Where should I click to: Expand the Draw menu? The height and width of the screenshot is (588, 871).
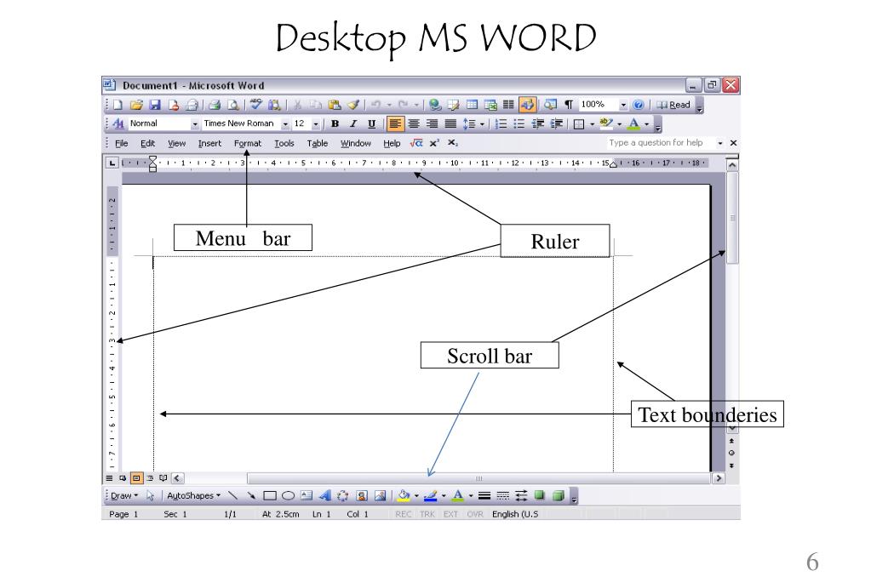pyautogui.click(x=123, y=495)
